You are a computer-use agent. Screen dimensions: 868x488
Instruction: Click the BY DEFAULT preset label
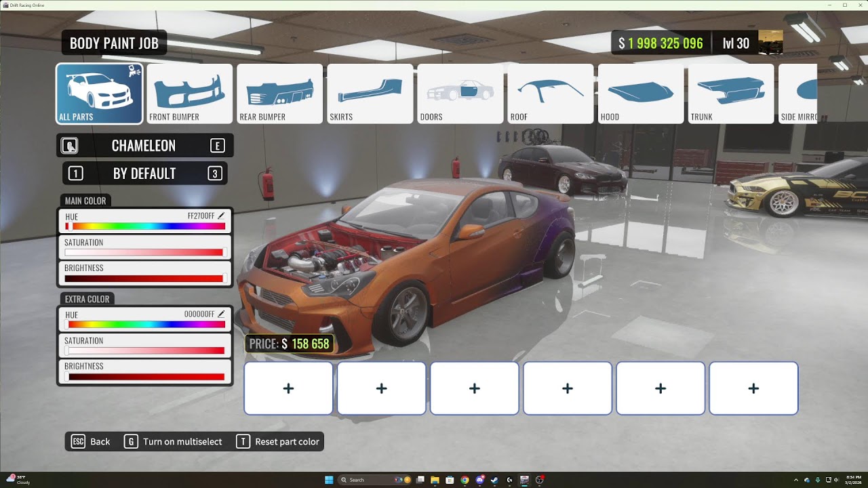tap(144, 174)
